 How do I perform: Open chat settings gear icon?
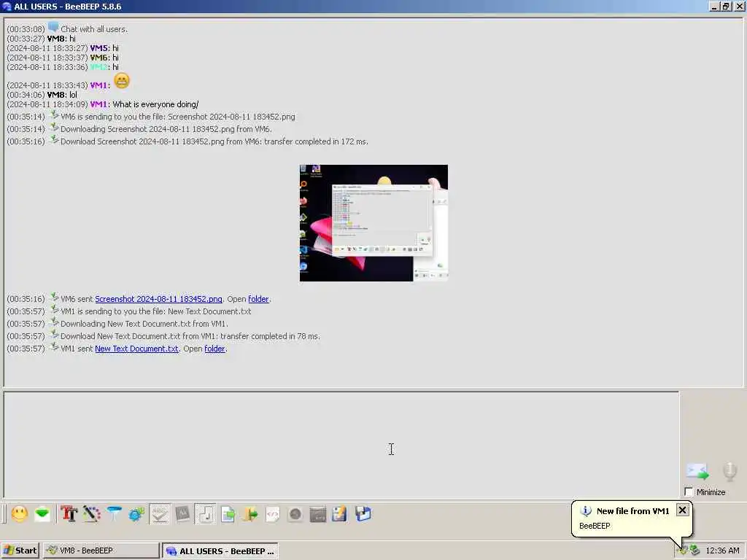point(136,514)
